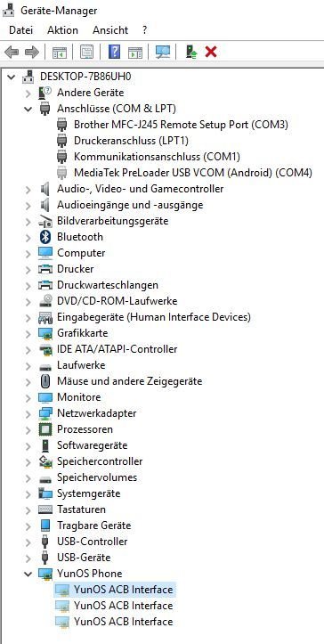Expand the Netzwerkadapter category
Viewport: 324px width, 644px height.
(28, 413)
